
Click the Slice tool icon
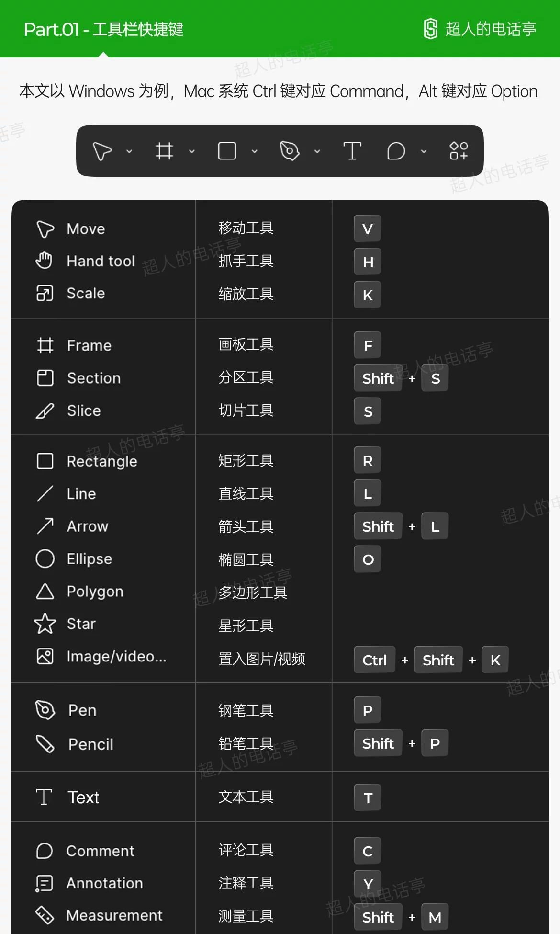pyautogui.click(x=45, y=410)
